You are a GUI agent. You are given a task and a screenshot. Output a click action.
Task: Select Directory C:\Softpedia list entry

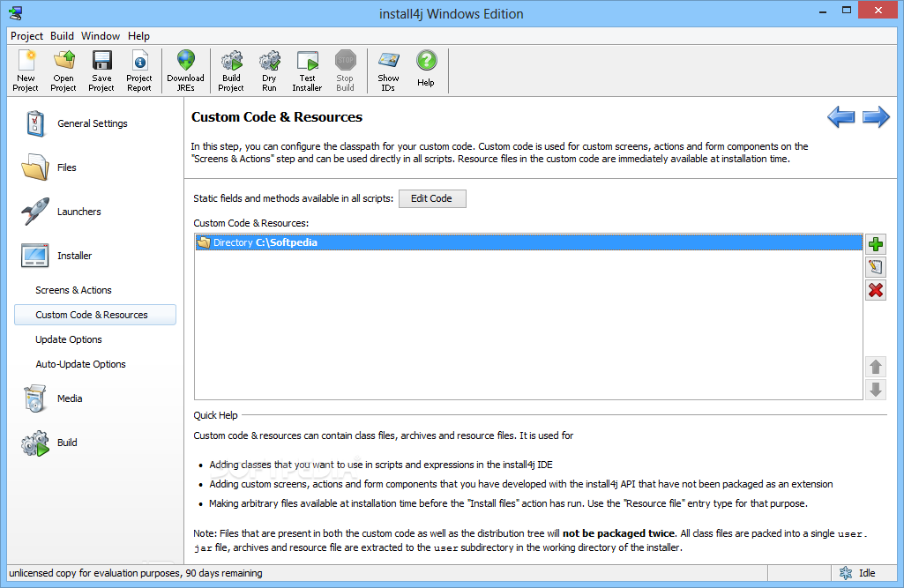(528, 242)
